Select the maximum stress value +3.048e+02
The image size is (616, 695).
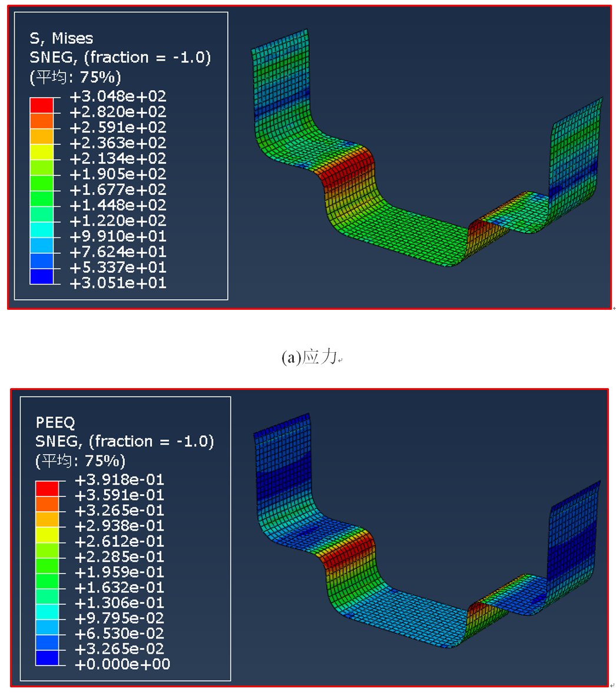coord(118,96)
